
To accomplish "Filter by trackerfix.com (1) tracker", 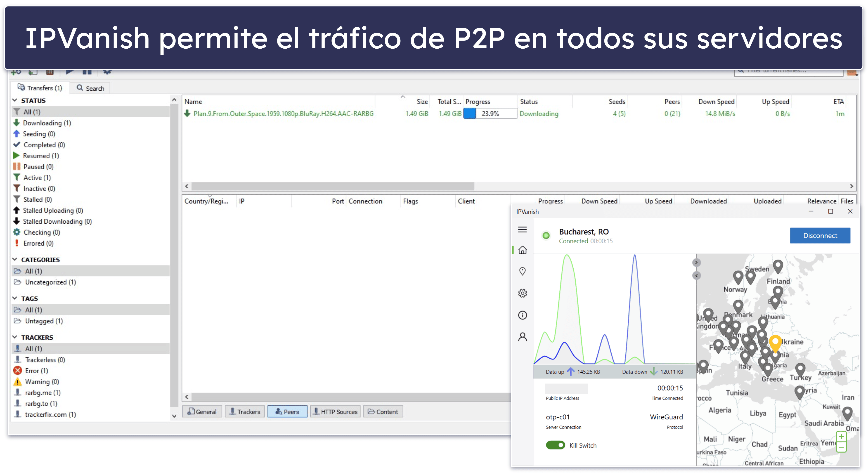I will point(90,414).
